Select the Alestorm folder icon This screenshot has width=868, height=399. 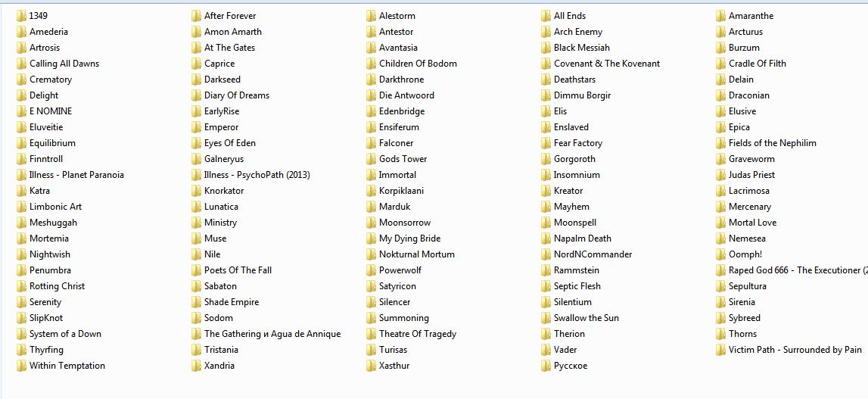pyautogui.click(x=372, y=15)
